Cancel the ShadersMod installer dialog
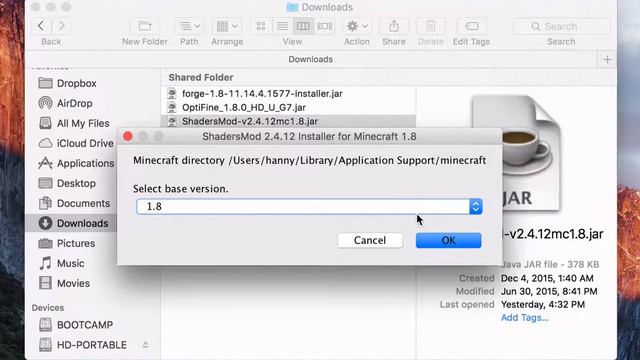 coord(370,240)
